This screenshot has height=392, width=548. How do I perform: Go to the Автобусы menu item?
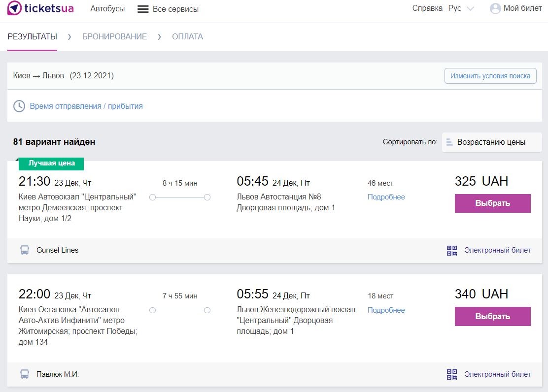point(107,9)
